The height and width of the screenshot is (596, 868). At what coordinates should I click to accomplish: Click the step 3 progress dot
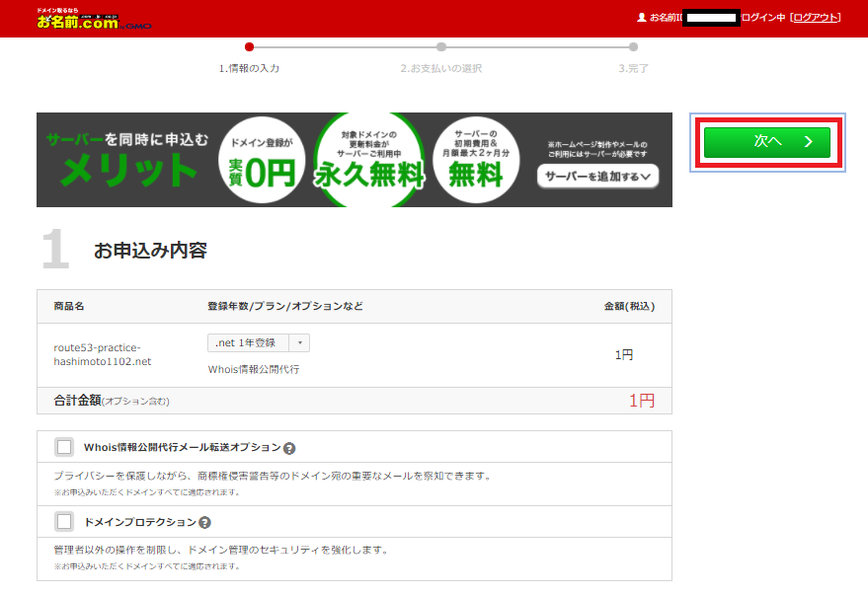coord(633,46)
